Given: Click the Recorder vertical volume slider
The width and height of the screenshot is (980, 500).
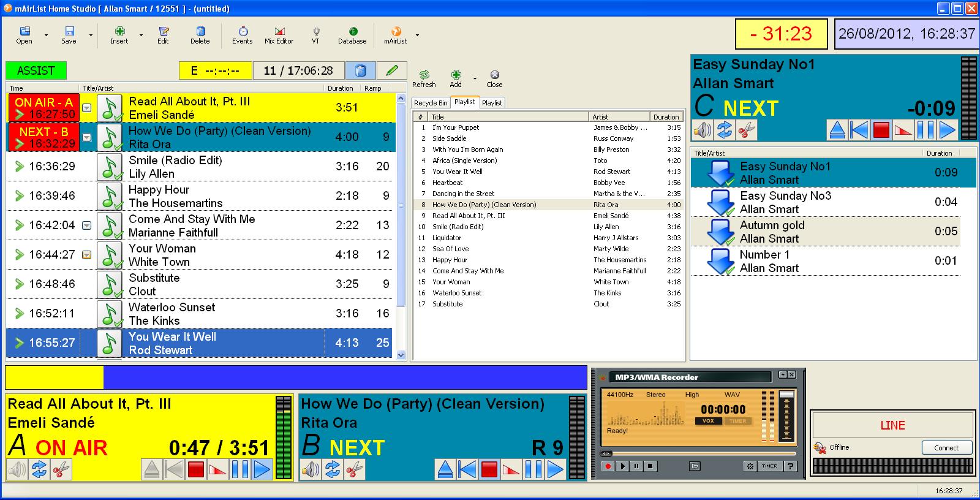Looking at the screenshot, I should coord(787,416).
